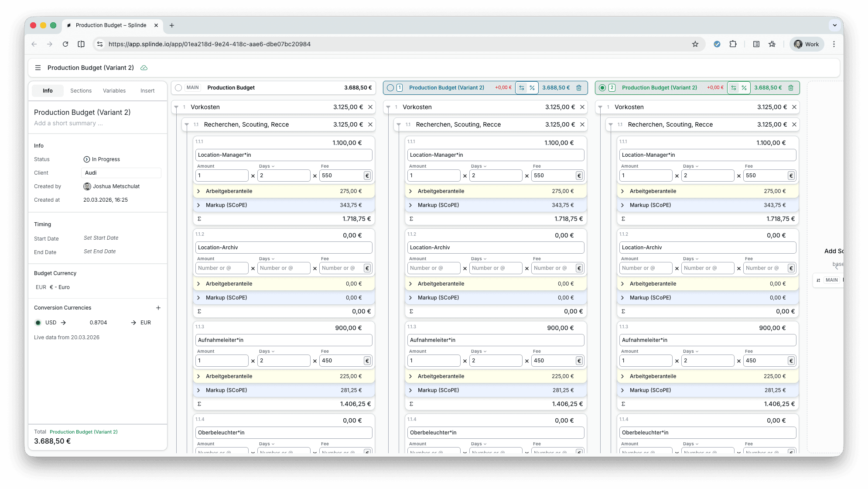The height and width of the screenshot is (489, 868).
Task: Remove Vorkosten section in MAIN column
Action: [370, 107]
